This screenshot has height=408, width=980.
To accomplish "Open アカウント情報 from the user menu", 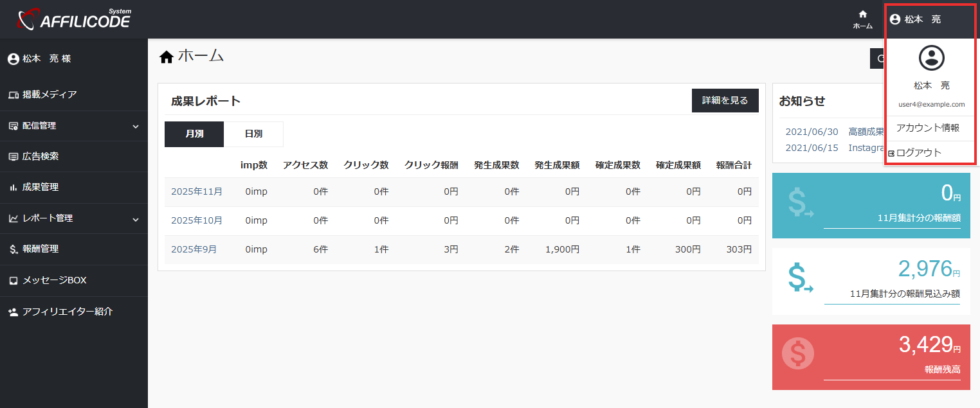I will click(927, 128).
